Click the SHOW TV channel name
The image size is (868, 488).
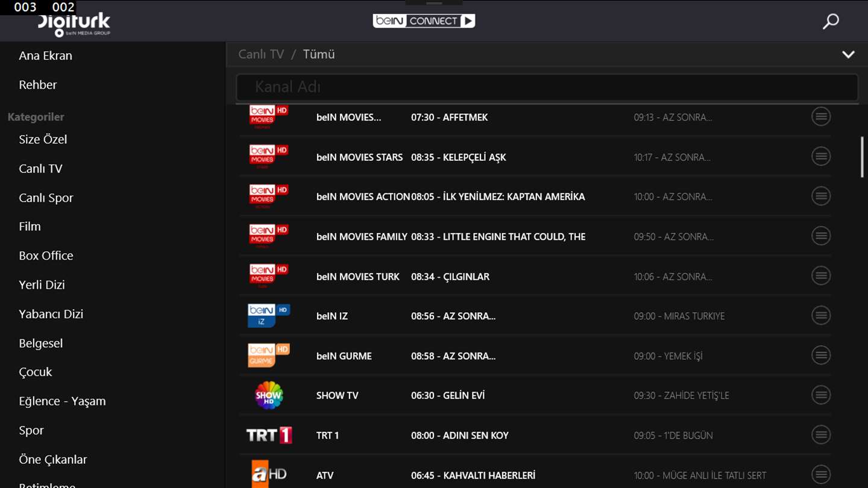(337, 396)
